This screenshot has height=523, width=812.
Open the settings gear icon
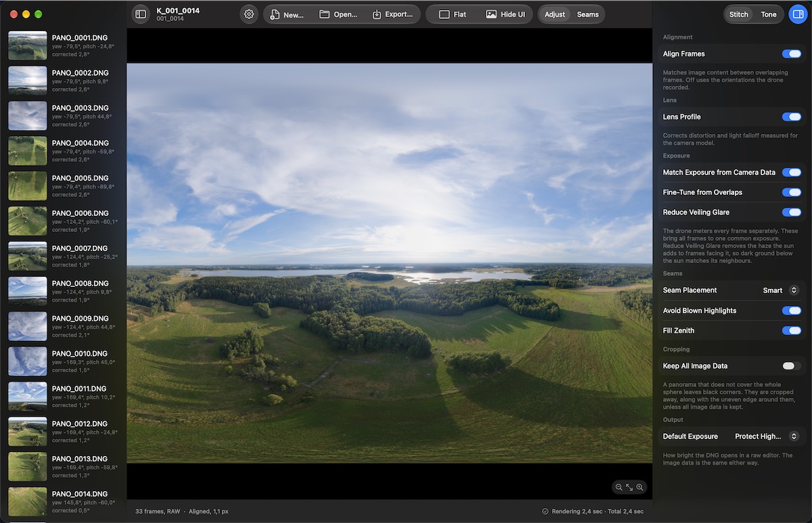click(249, 14)
